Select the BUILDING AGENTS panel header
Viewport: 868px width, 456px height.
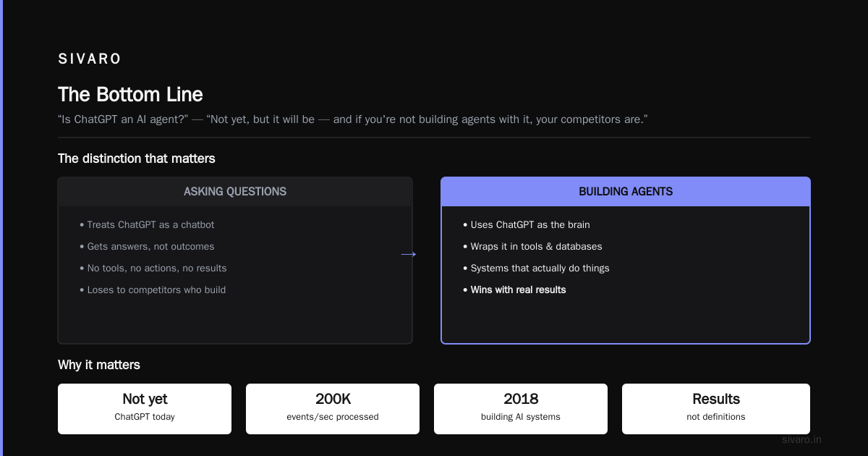[x=626, y=192]
